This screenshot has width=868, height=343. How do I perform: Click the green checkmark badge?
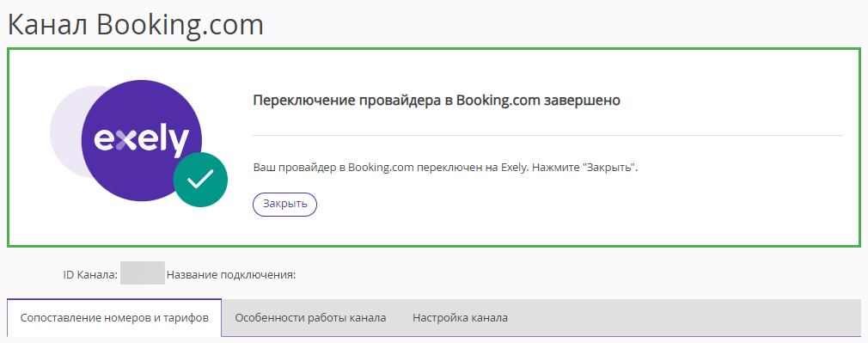(x=200, y=180)
